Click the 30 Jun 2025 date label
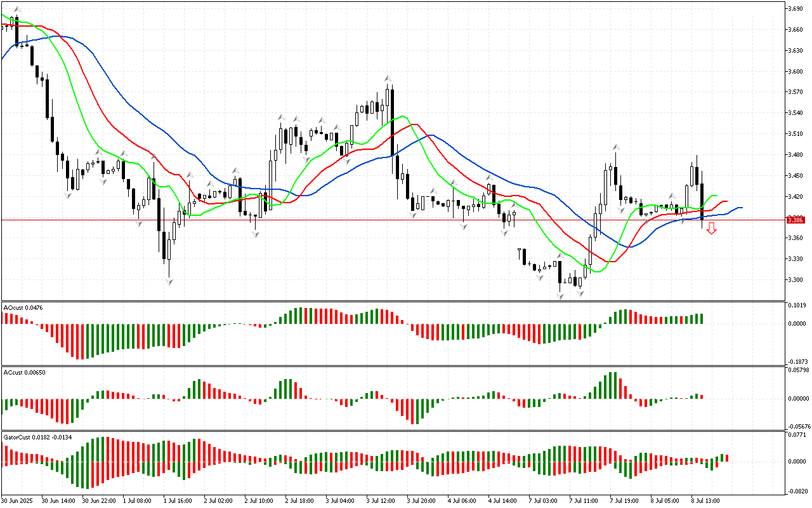The image size is (812, 508). point(18,501)
